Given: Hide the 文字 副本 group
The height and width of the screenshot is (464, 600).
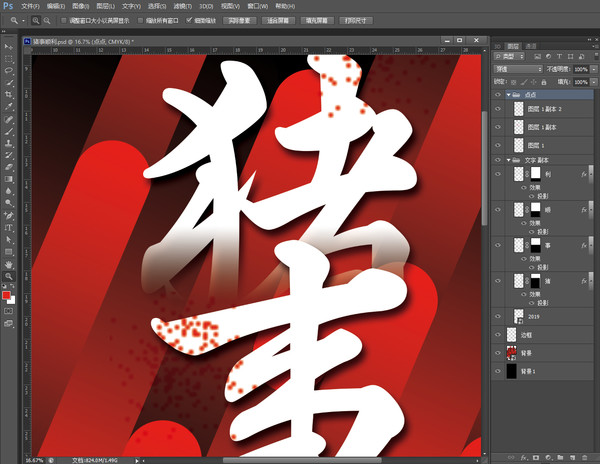Looking at the screenshot, I should pos(498,160).
